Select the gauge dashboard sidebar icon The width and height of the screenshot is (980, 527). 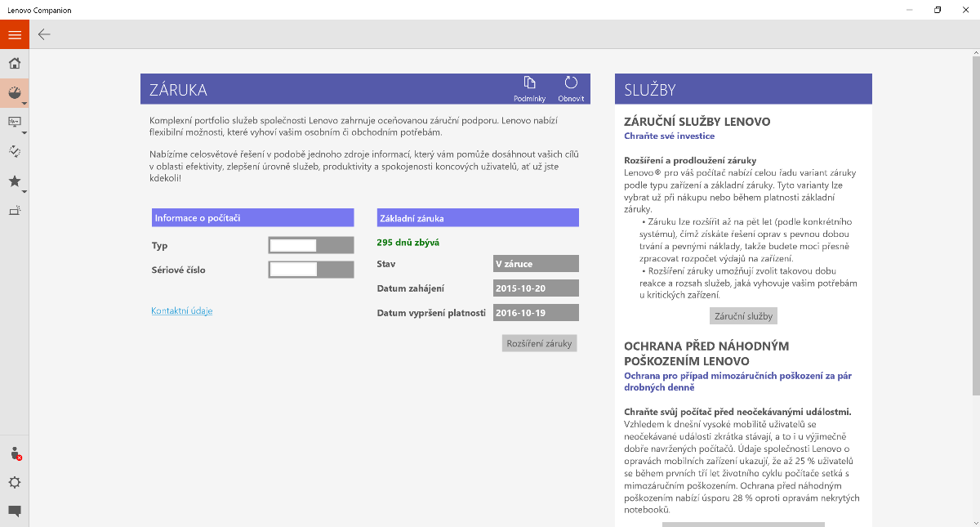point(14,93)
